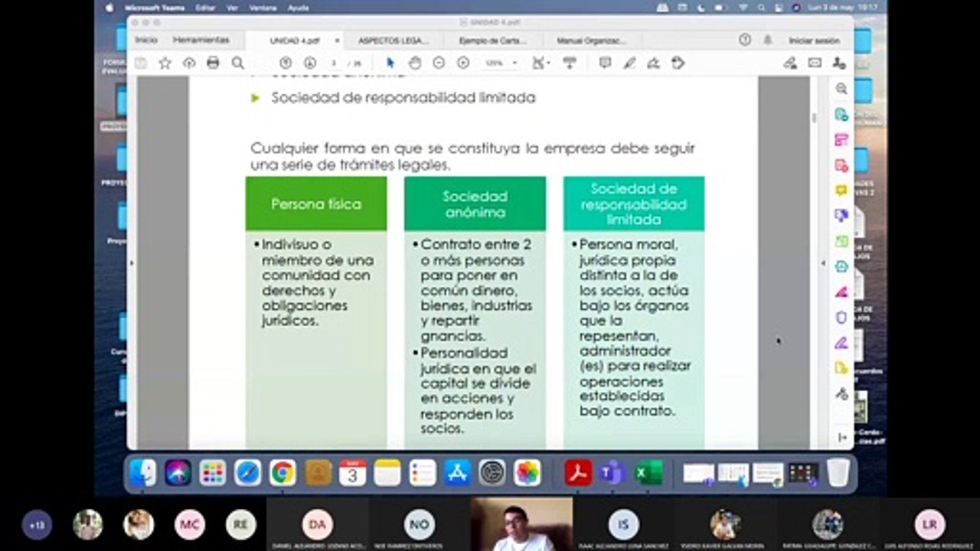Close the UNIDAD 4.pdf tab
The height and width of the screenshot is (551, 980).
[x=337, y=41]
